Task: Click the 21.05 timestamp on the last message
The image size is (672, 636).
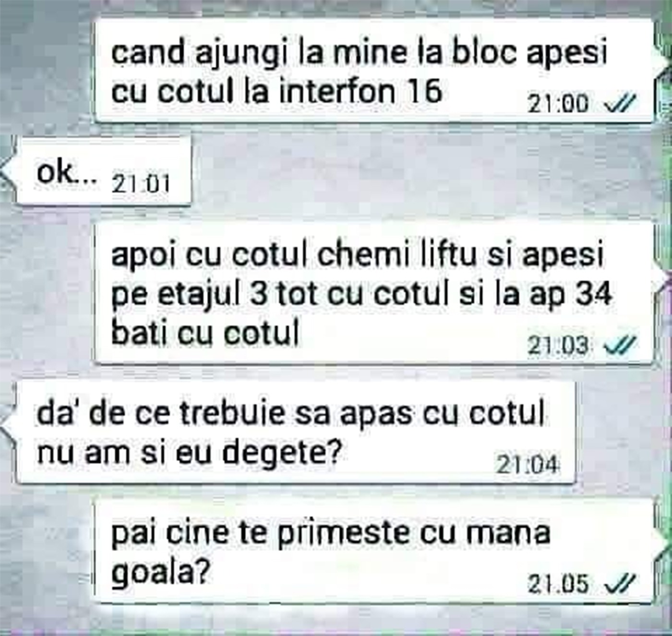Action: (x=558, y=584)
